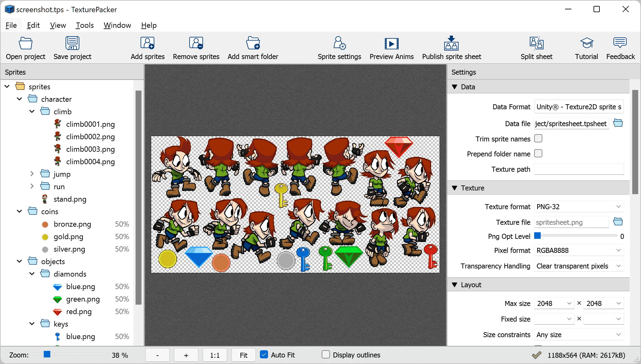This screenshot has width=641, height=364.
Task: Click the Fit zoom button
Action: click(243, 355)
